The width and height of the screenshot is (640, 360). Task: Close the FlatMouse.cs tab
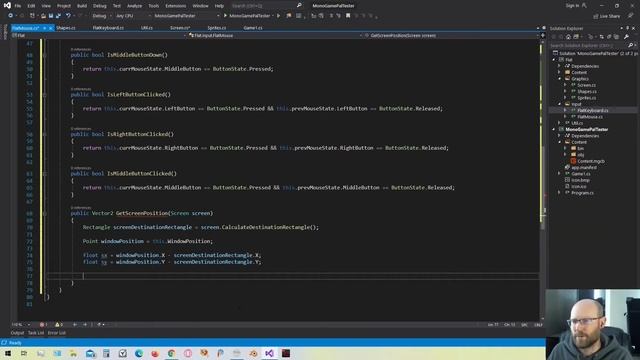click(x=51, y=28)
